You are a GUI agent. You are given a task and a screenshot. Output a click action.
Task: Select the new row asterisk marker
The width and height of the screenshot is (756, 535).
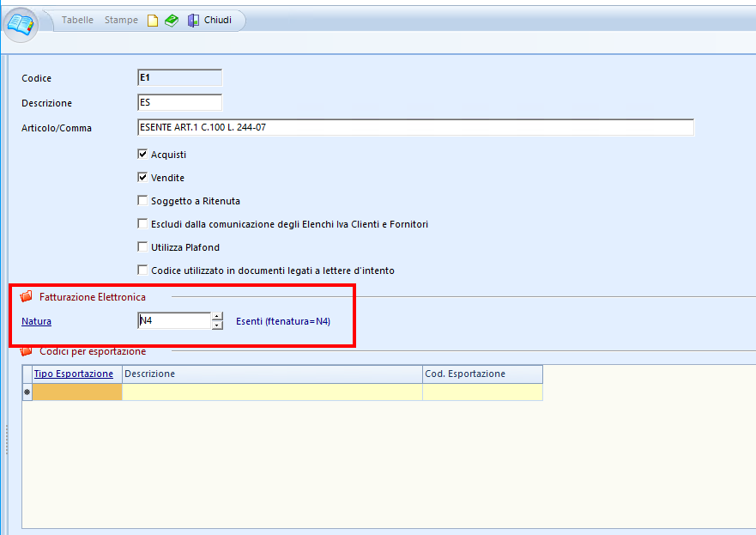tap(27, 392)
